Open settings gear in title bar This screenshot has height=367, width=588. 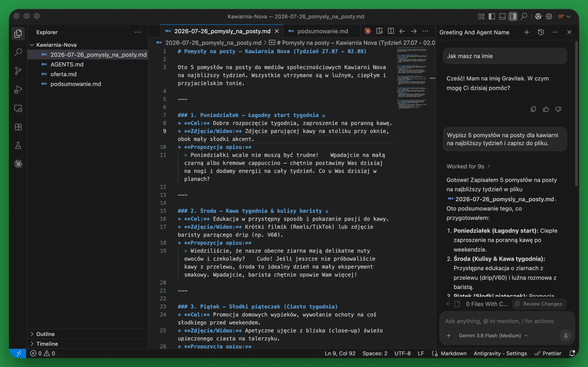click(x=549, y=16)
